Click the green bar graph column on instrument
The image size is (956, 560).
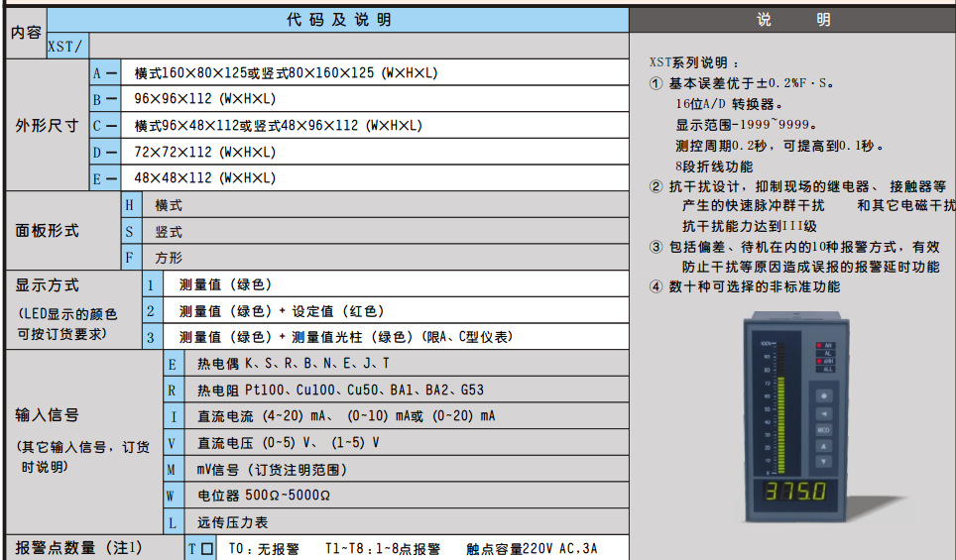click(x=780, y=408)
